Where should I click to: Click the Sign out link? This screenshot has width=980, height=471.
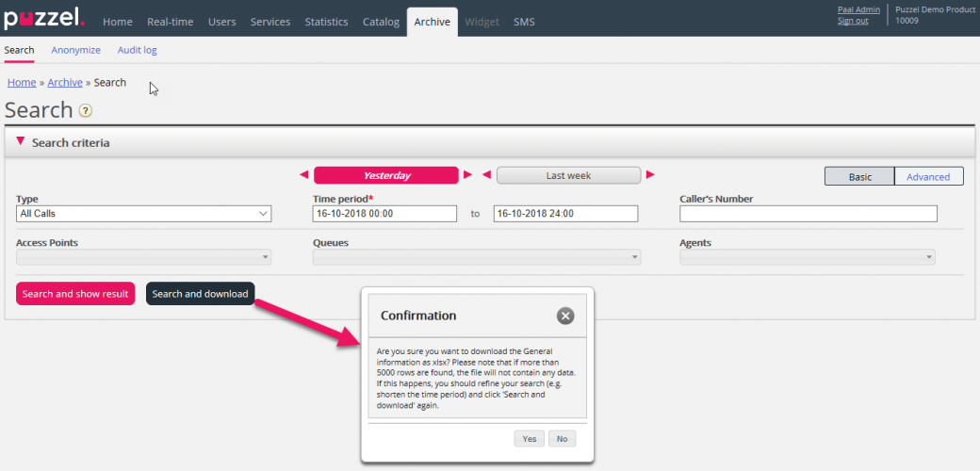coord(853,21)
